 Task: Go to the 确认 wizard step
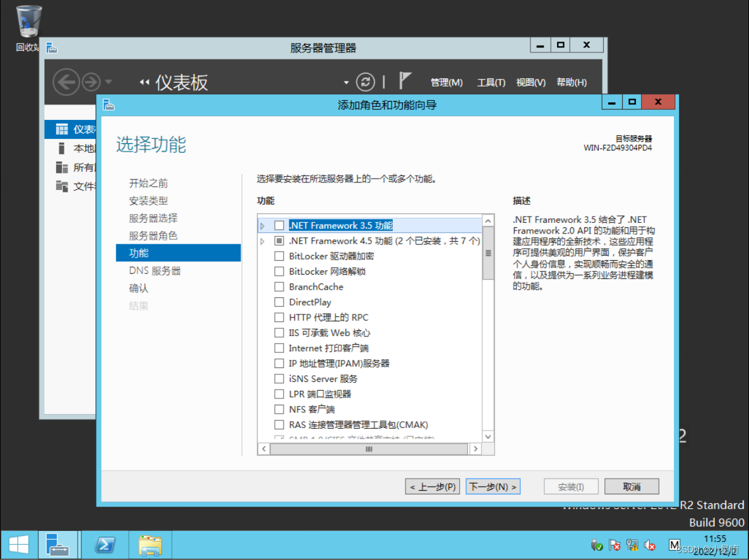(x=138, y=288)
